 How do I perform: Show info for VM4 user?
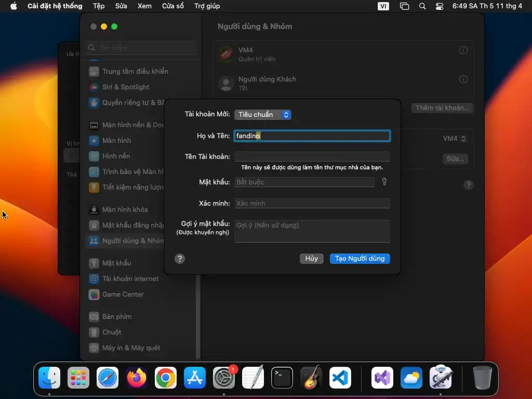click(463, 50)
